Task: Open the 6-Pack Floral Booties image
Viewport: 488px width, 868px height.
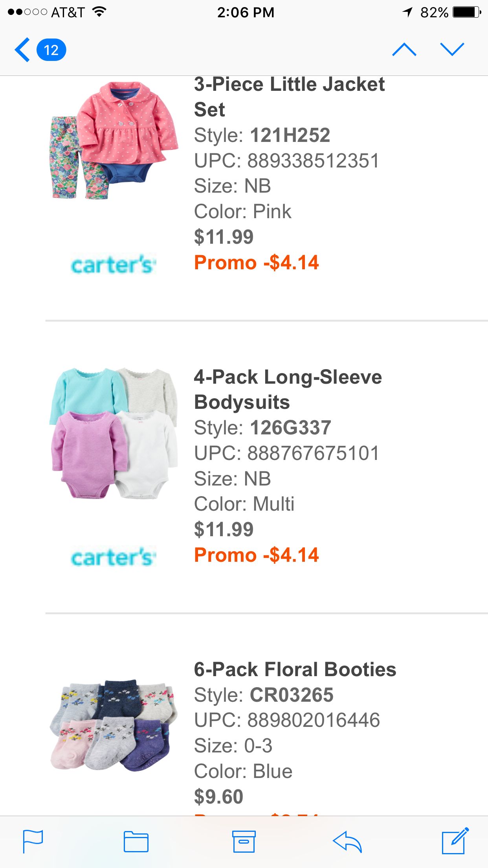Action: (x=114, y=725)
